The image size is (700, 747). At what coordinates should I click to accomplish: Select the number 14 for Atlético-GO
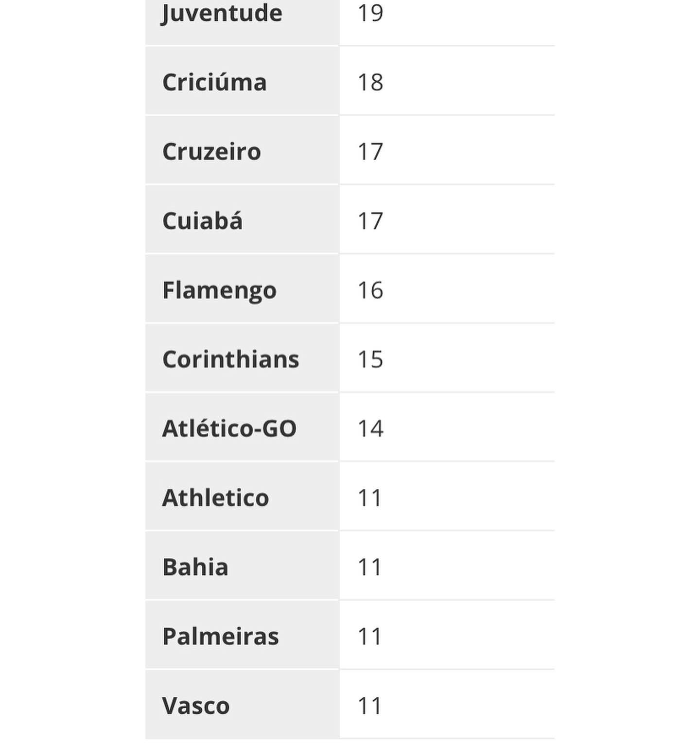click(x=370, y=428)
